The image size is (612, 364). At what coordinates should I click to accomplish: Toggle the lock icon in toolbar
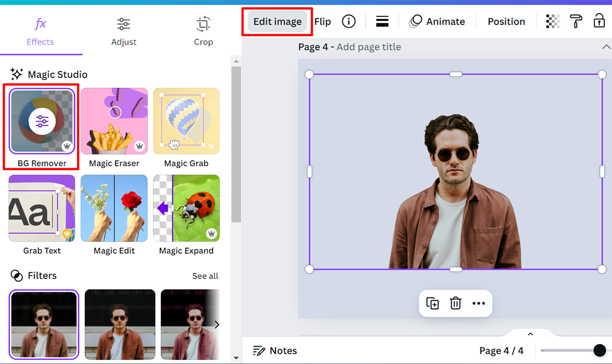pyautogui.click(x=599, y=21)
